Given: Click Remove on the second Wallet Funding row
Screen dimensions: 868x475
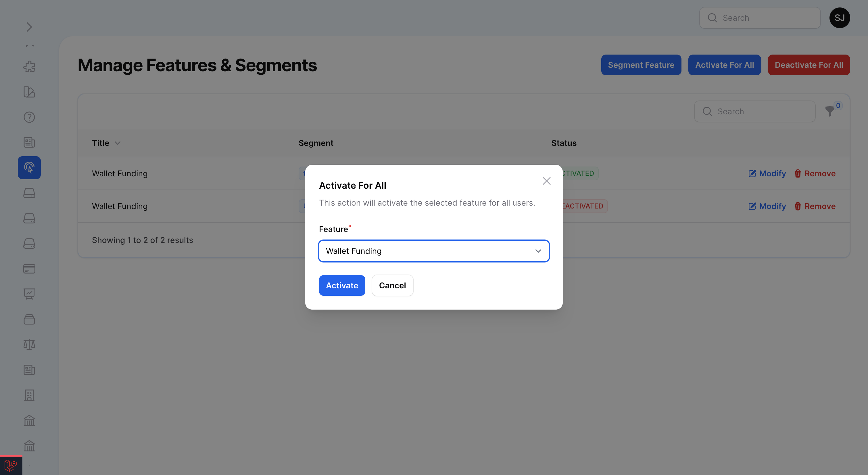Looking at the screenshot, I should click(x=815, y=206).
